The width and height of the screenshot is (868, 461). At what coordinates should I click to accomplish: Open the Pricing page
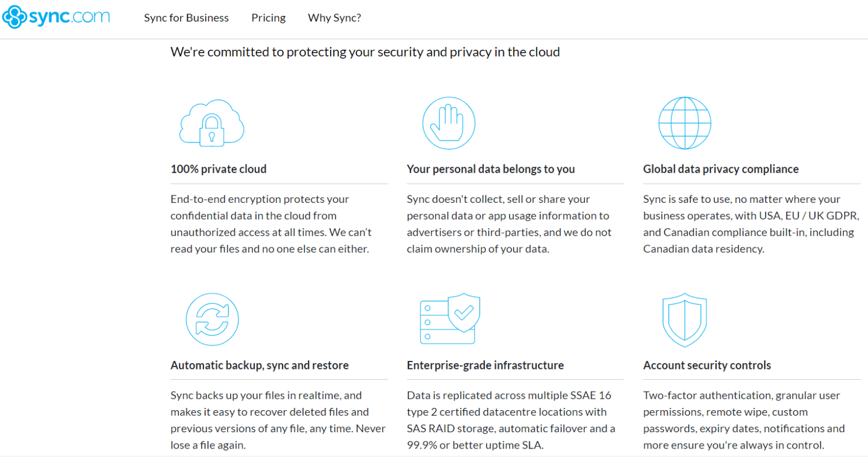pyautogui.click(x=268, y=18)
